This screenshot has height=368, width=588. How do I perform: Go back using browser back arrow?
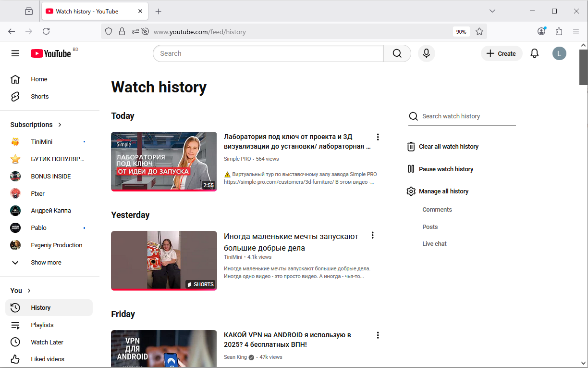12,31
